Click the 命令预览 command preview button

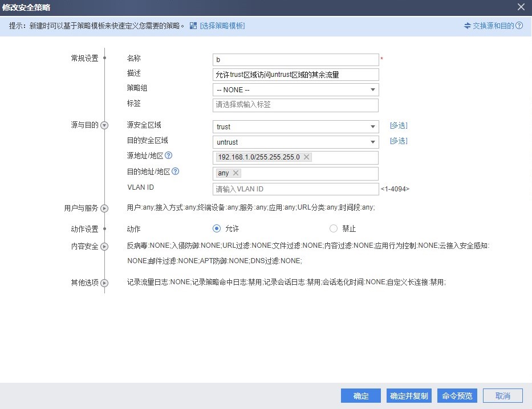(457, 396)
